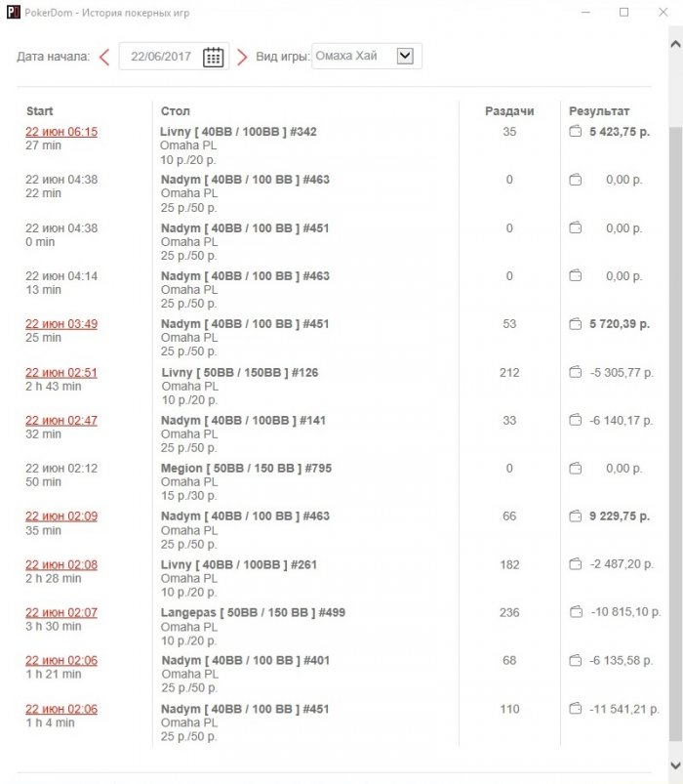This screenshot has height=784, width=683.
Task: Click wallet icon next to 5 423,75 р.
Action: [x=576, y=132]
